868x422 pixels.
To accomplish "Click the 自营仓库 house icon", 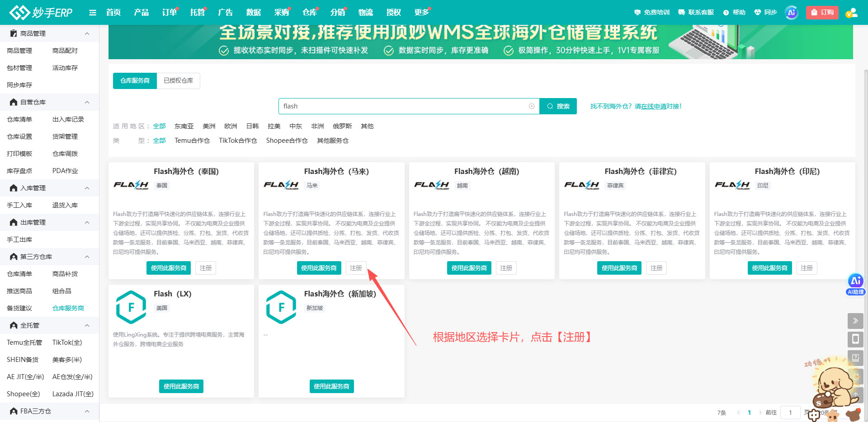I will [x=14, y=102].
